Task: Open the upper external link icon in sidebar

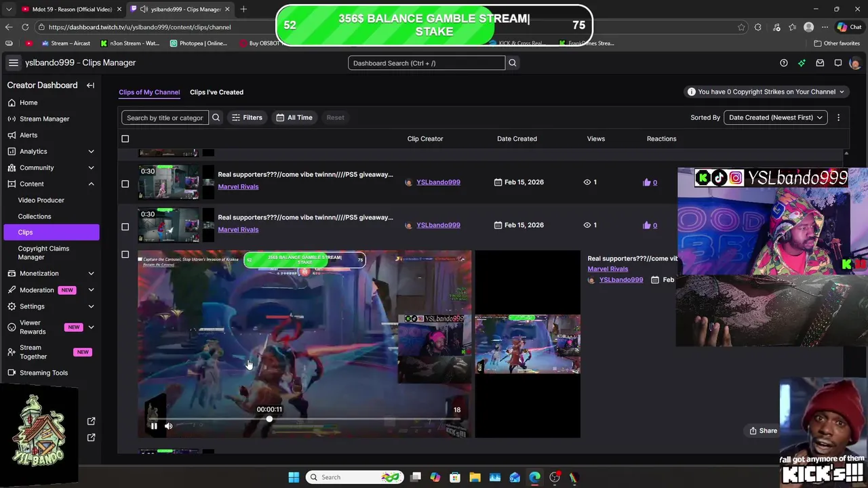Action: [92, 422]
